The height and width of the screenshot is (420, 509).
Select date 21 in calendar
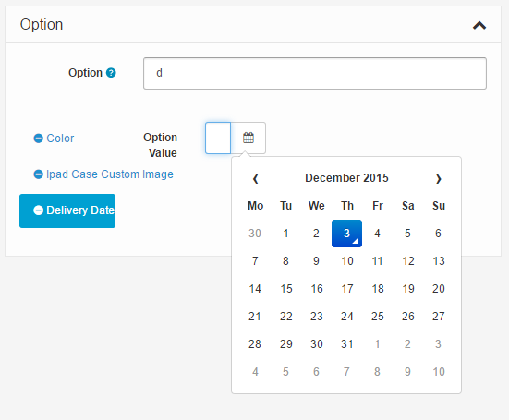pos(255,317)
